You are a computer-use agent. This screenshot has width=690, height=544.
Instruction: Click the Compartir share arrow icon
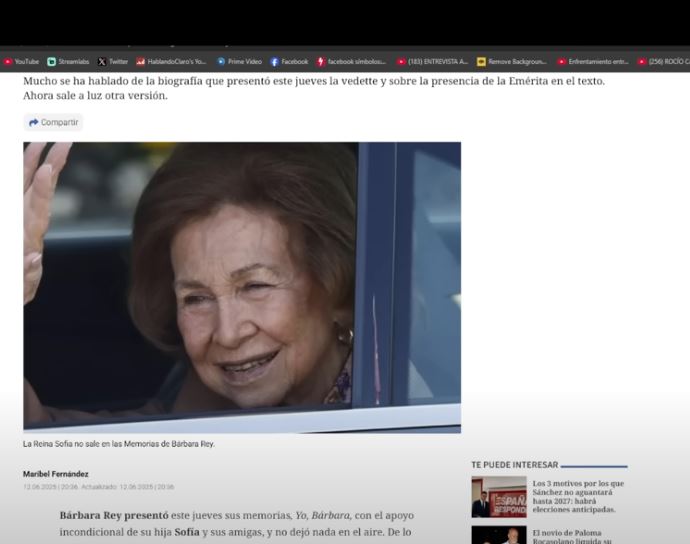click(x=33, y=122)
